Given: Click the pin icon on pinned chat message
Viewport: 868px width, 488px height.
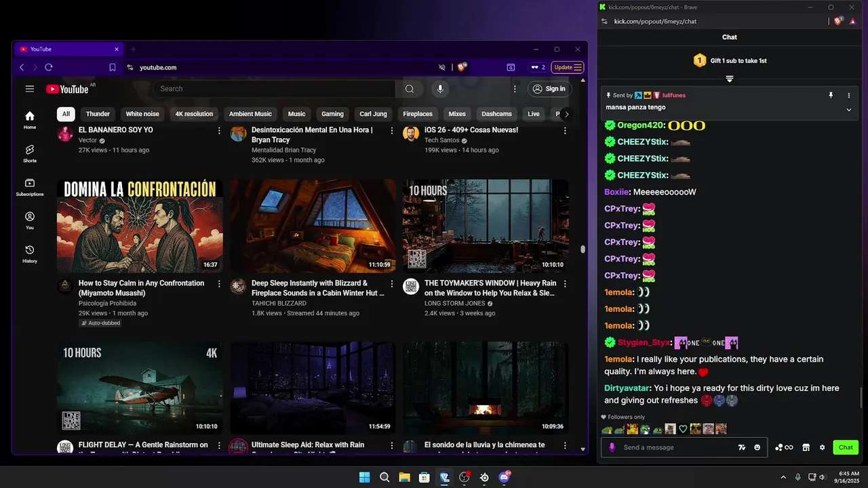Looking at the screenshot, I should (x=831, y=96).
